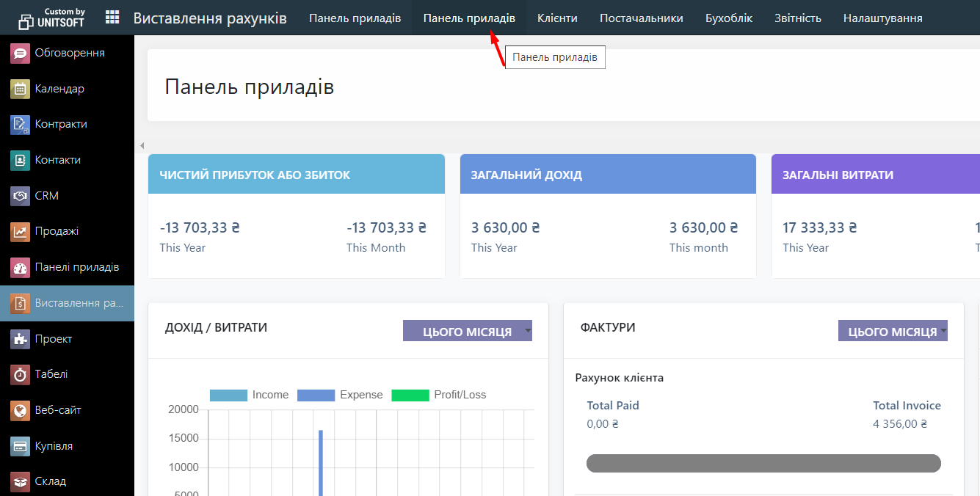The height and width of the screenshot is (496, 980).
Task: Collapse the sidebar using the small left arrow
Action: (x=142, y=145)
